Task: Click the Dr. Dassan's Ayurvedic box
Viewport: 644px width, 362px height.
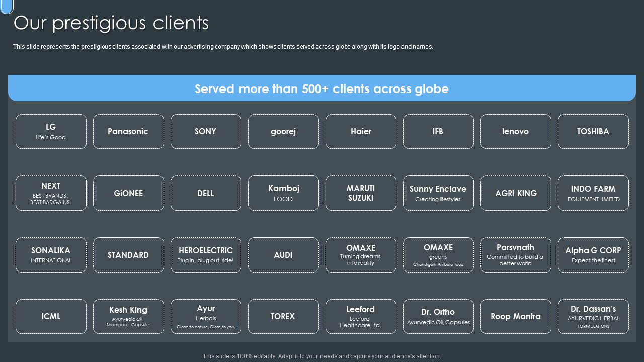Action: click(x=593, y=316)
